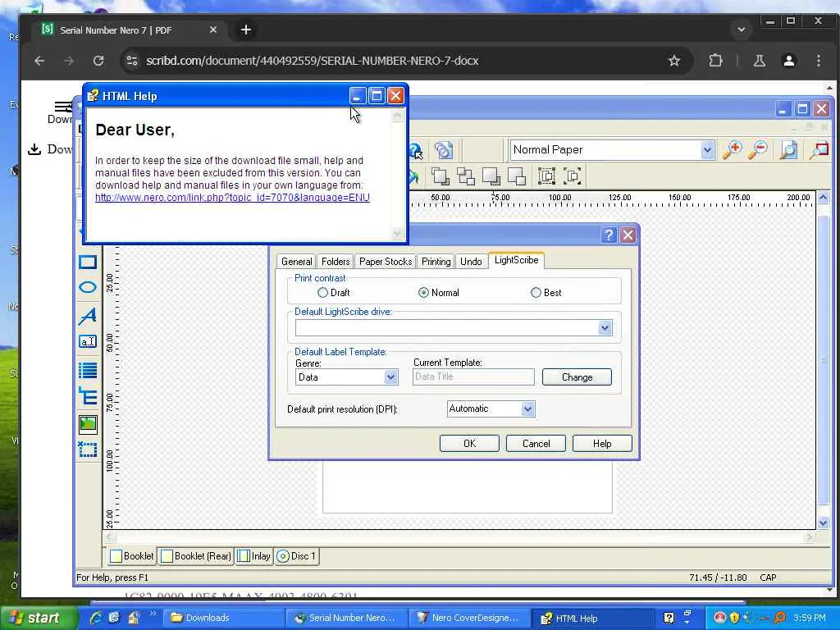Click the Ungroup objects icon
This screenshot has height=630, width=840.
pyautogui.click(x=573, y=176)
